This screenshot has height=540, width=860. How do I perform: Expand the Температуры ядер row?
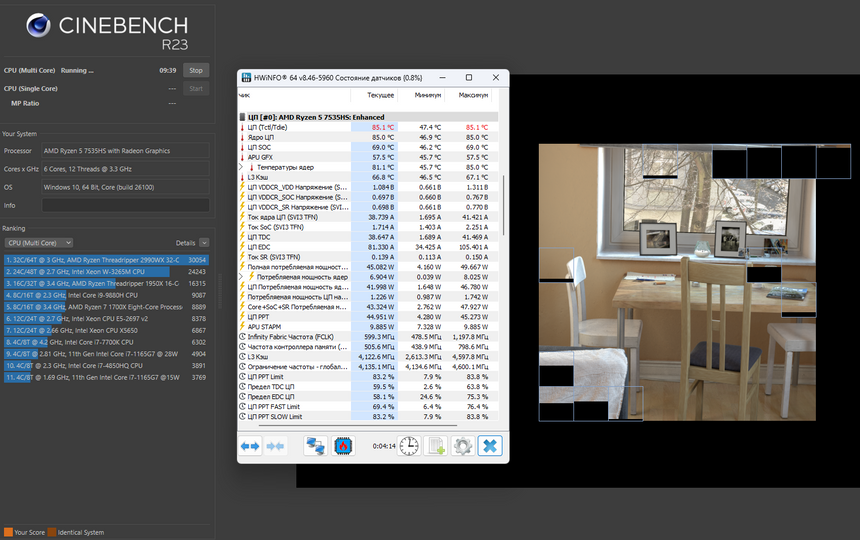coord(240,167)
